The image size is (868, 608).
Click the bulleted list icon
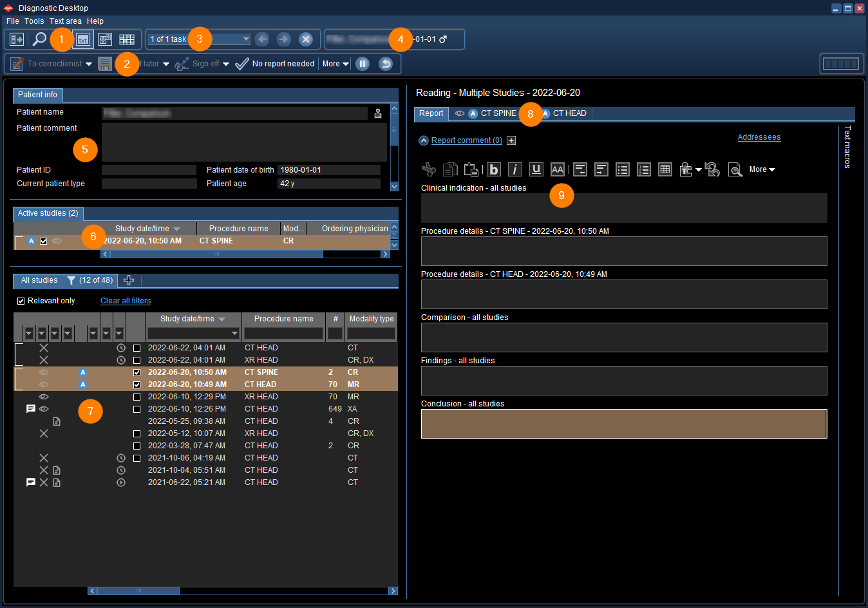(623, 169)
